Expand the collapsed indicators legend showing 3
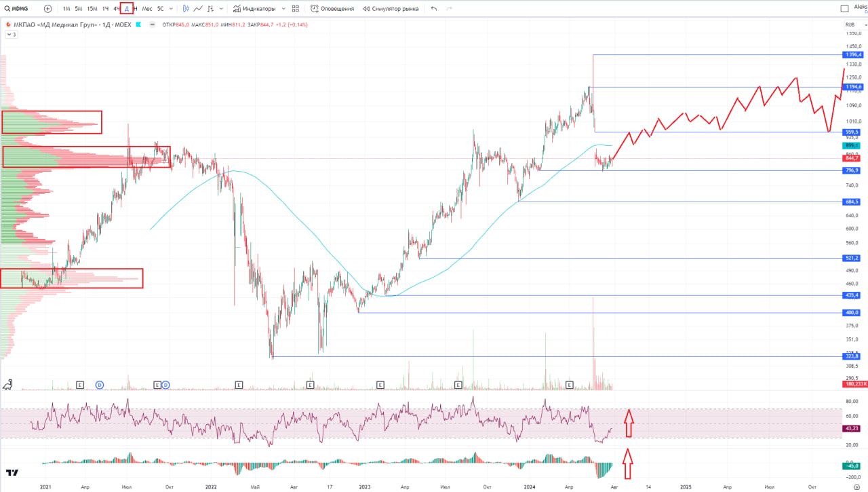The image size is (868, 492). [x=10, y=33]
